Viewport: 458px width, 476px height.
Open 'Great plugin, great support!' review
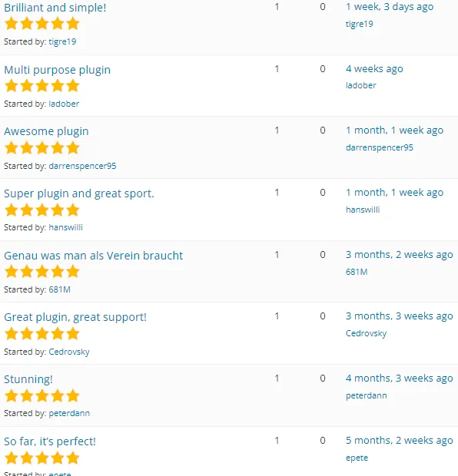point(75,317)
